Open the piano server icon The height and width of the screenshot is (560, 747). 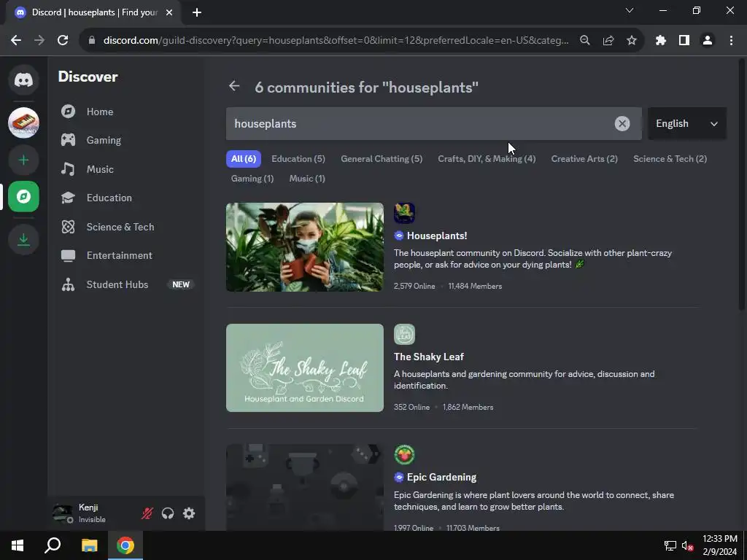pyautogui.click(x=23, y=122)
